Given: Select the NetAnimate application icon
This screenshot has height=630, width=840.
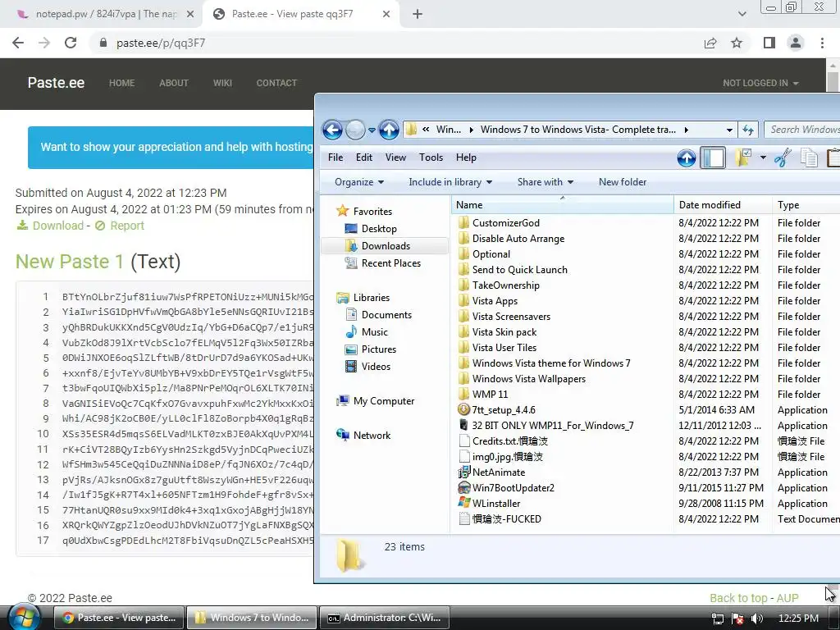Looking at the screenshot, I should (x=464, y=472).
